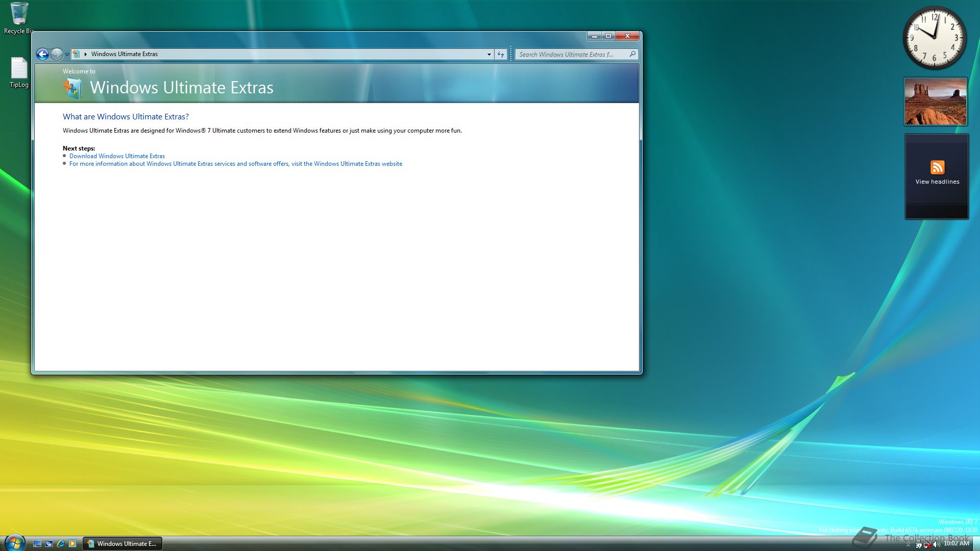
Task: Open the recent pages dropdown beside Forward
Action: click(x=67, y=55)
